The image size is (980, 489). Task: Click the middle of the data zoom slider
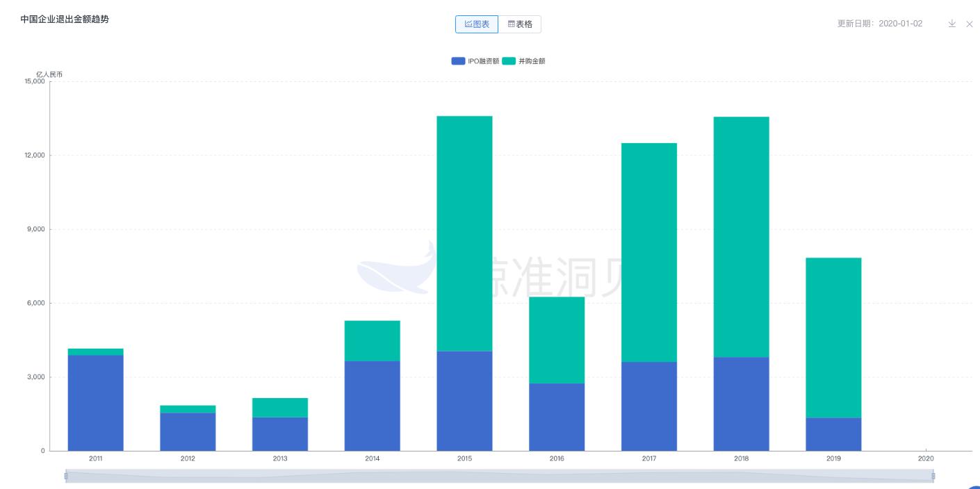click(500, 476)
